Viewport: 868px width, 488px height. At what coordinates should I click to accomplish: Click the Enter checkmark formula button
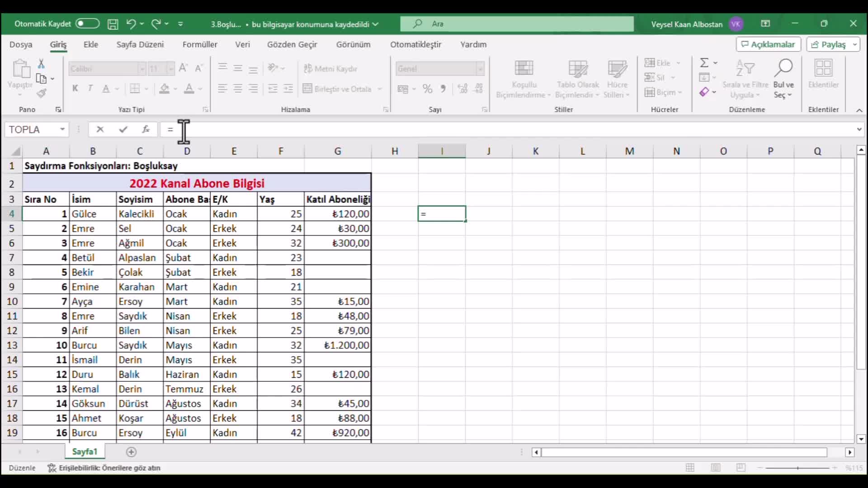(x=123, y=129)
